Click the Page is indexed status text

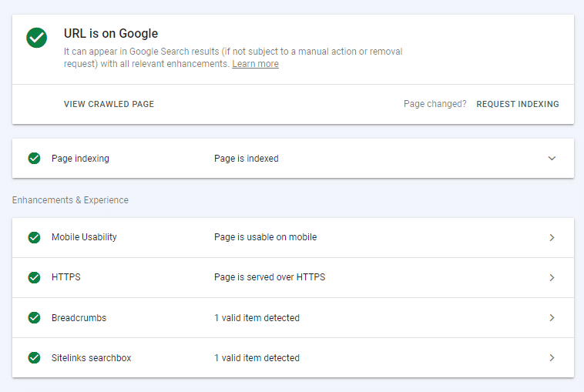point(246,159)
